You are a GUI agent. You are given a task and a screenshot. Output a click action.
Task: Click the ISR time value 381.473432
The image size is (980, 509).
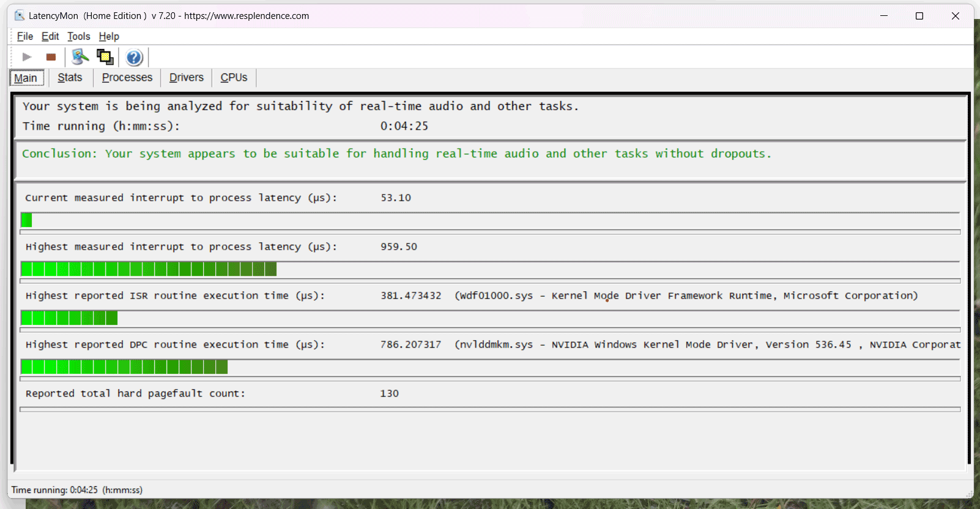pyautogui.click(x=410, y=295)
